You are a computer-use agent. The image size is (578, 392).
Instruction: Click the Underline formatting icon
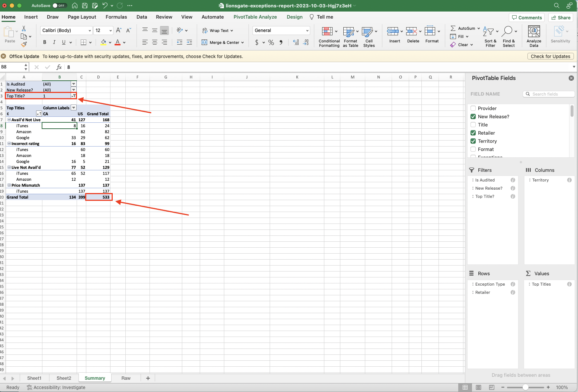click(x=64, y=42)
